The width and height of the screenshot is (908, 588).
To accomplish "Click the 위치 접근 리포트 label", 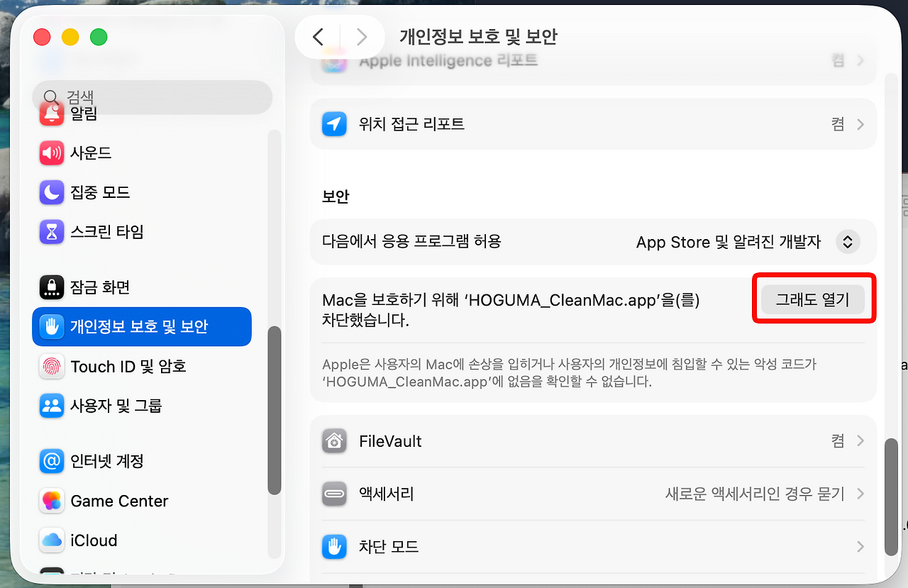I will click(x=411, y=124).
